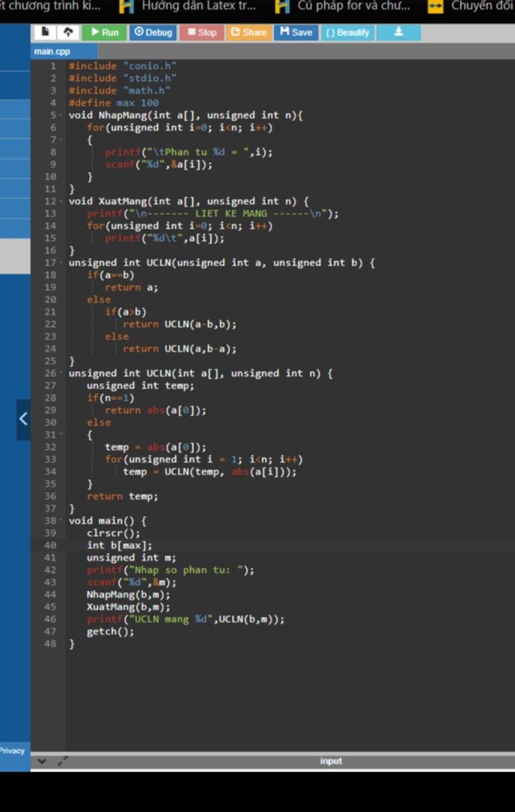This screenshot has height=812, width=515.
Task: Click 'return UCLN(a,b-a);' line
Action: [x=180, y=349]
